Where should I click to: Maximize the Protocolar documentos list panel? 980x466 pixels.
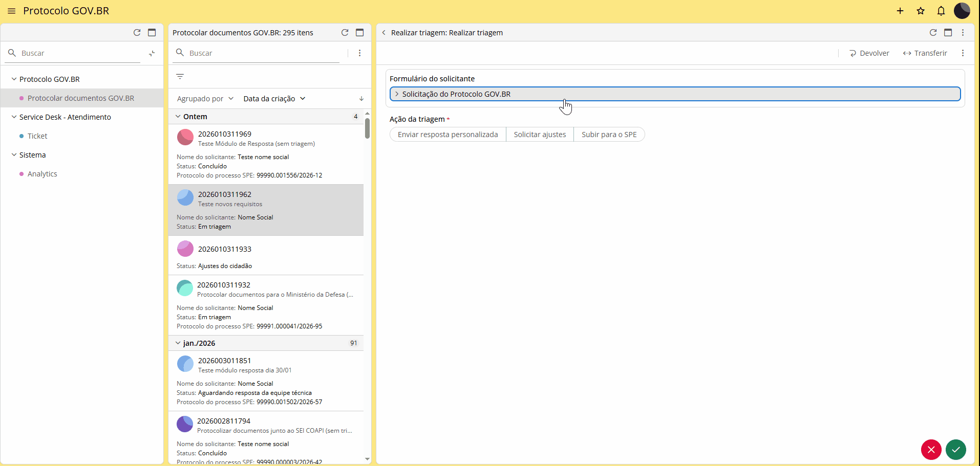point(359,32)
